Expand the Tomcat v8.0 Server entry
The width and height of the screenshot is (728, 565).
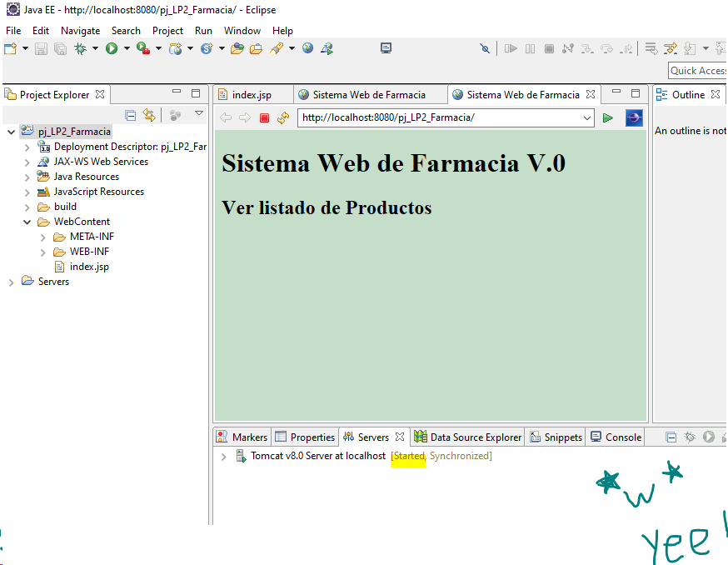pos(223,457)
